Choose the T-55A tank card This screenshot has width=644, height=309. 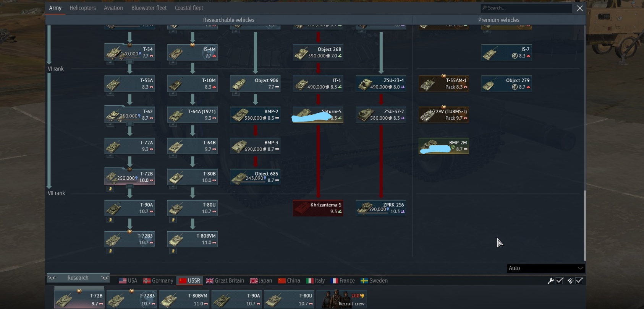(129, 84)
